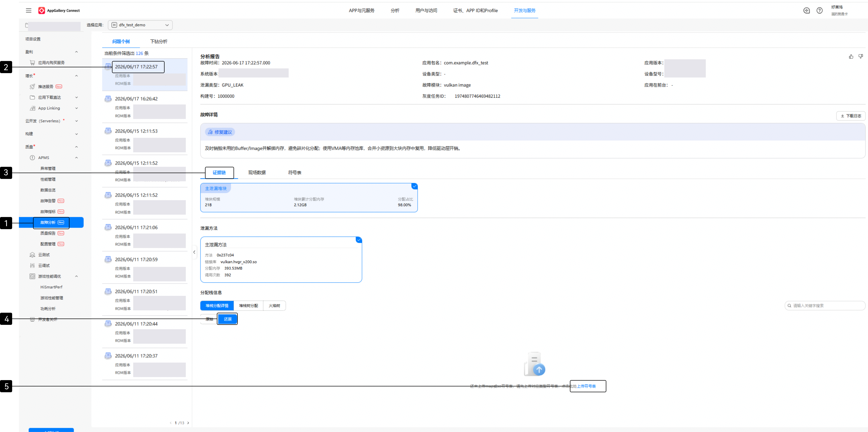Open the dfx_test_demo app selector dropdown

[140, 25]
